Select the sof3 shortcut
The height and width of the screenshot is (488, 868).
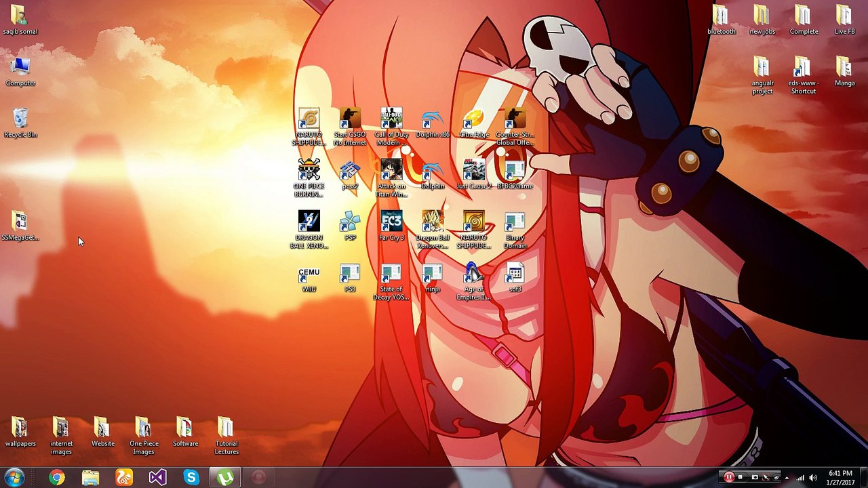point(515,278)
